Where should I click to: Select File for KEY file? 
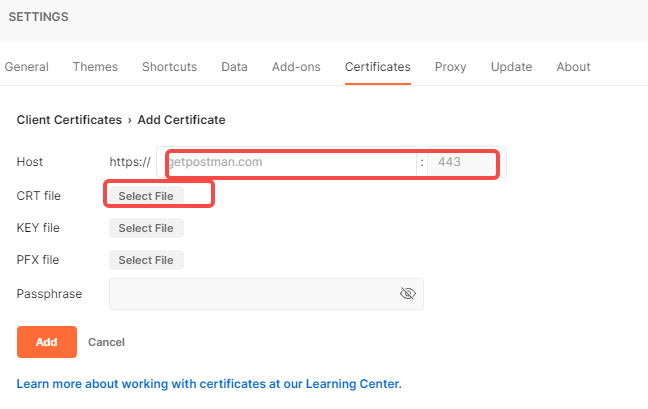click(x=146, y=228)
